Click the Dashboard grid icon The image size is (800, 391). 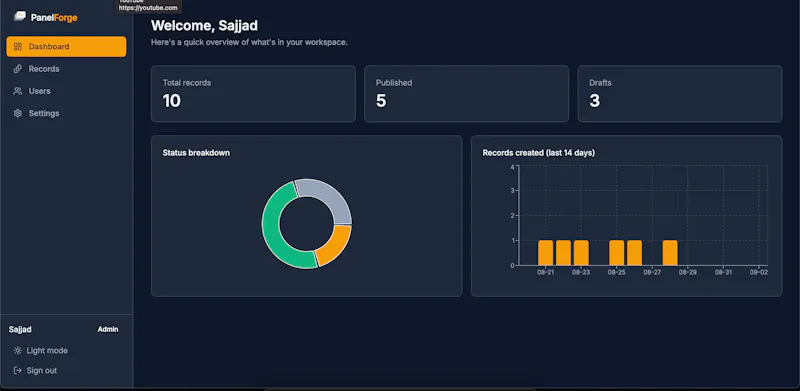(18, 46)
